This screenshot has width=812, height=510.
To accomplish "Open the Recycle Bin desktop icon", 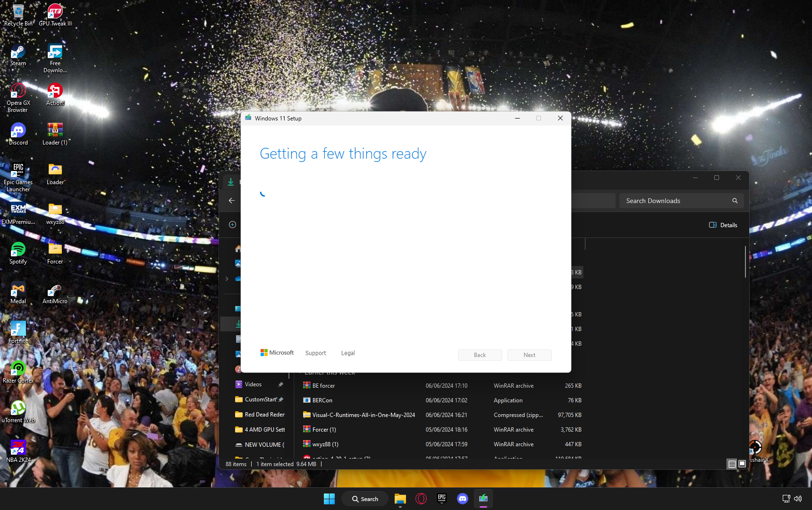I will click(x=18, y=14).
